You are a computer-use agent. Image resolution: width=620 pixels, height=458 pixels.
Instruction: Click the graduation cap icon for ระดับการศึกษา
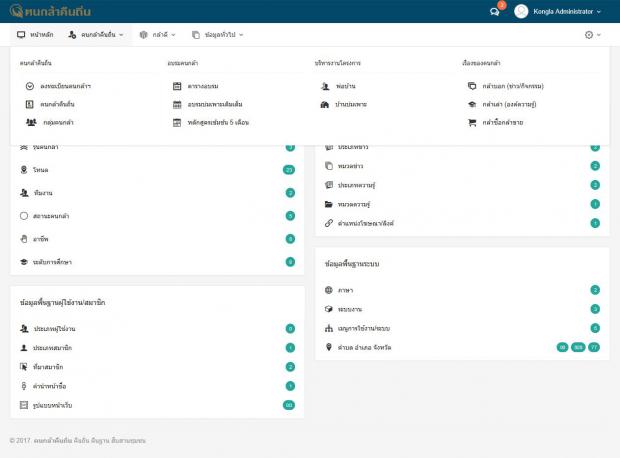click(24, 261)
